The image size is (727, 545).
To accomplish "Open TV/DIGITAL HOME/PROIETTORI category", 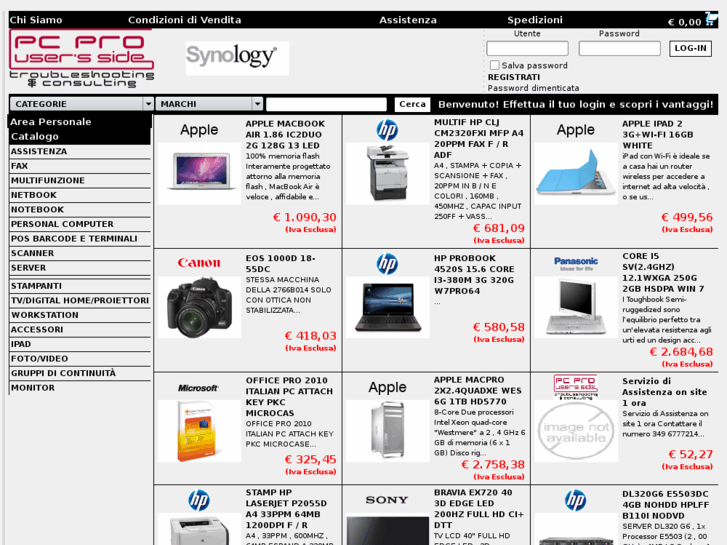I will click(x=80, y=300).
